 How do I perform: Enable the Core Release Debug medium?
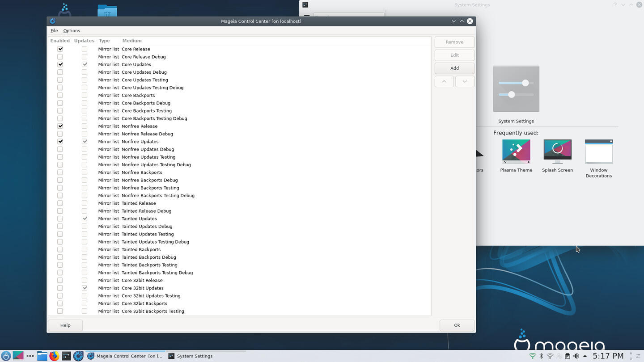[x=60, y=57]
